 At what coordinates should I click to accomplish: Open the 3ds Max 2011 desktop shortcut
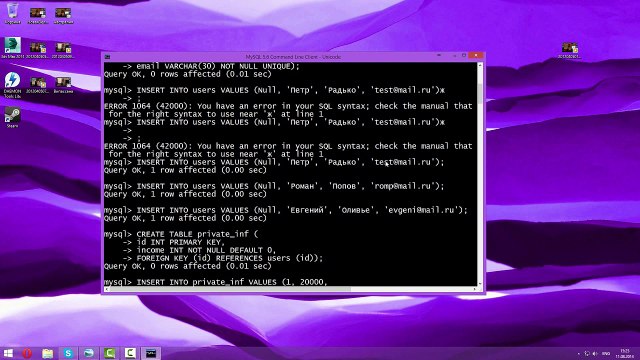(x=13, y=48)
